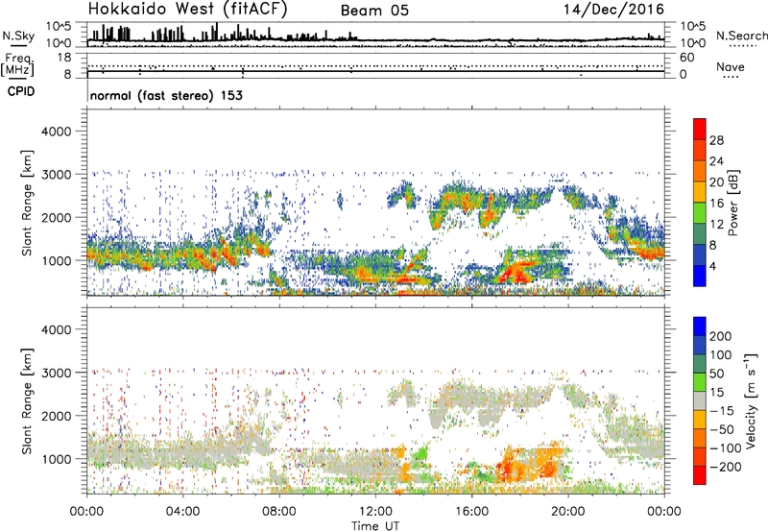The image size is (768, 532).
Task: Click the Velocity panel 'Slant Range [km]' label
Action: [x=27, y=401]
